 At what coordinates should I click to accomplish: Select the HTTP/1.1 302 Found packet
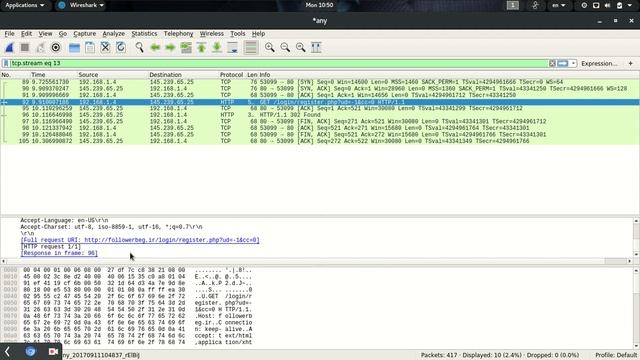pyautogui.click(x=320, y=115)
